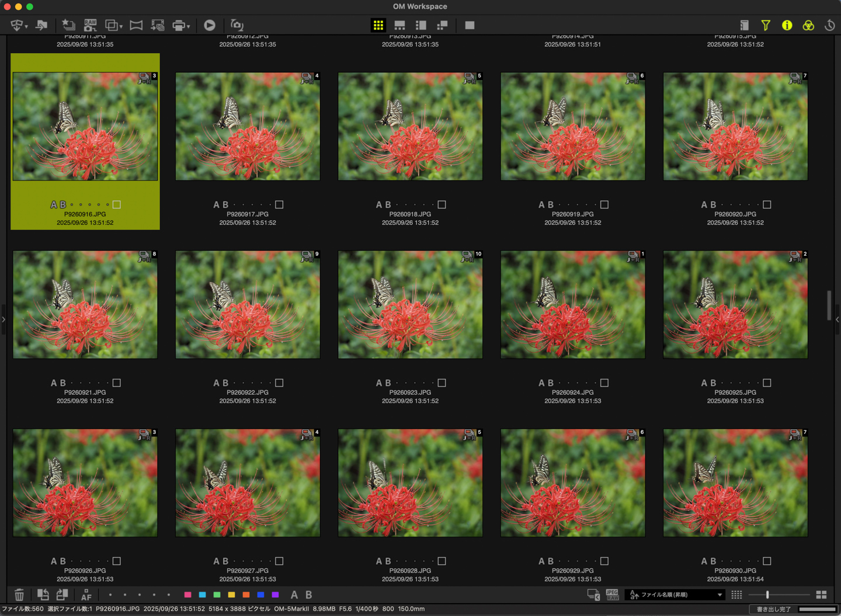This screenshot has height=616, width=841.
Task: Toggle the JPEG/RAW stacking icon
Action: [x=611, y=594]
